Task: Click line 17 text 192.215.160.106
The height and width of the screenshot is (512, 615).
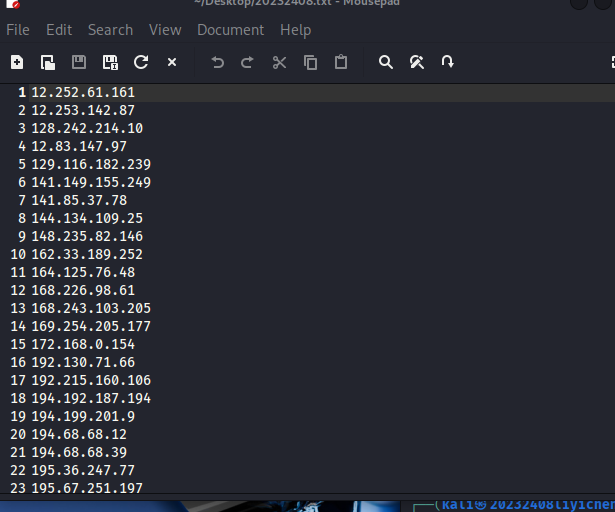Action: click(91, 381)
